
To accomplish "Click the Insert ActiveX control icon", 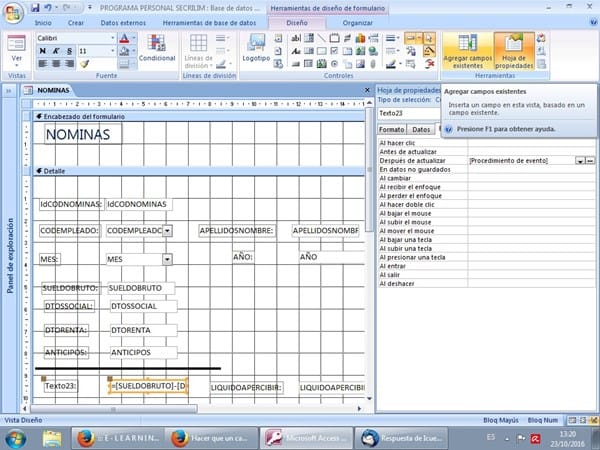I will [429, 64].
